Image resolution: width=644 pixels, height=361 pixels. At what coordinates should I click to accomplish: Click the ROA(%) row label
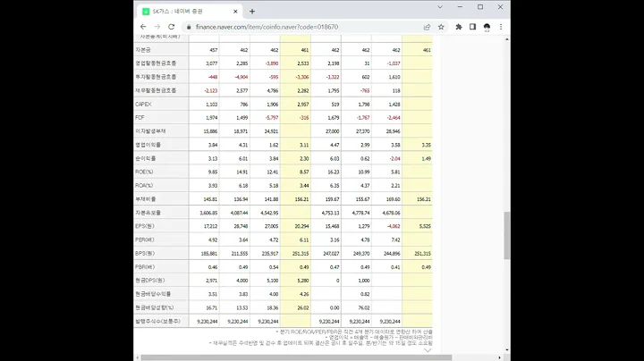tap(144, 186)
